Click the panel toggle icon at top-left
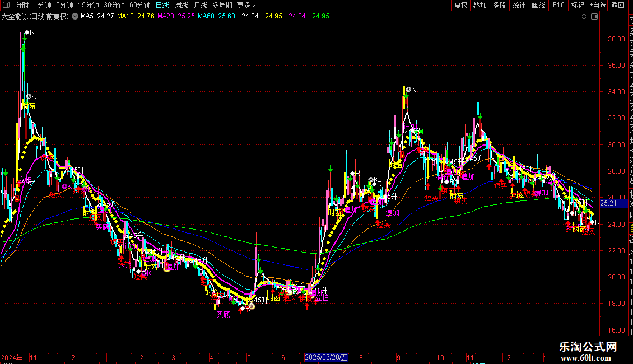 [7, 6]
